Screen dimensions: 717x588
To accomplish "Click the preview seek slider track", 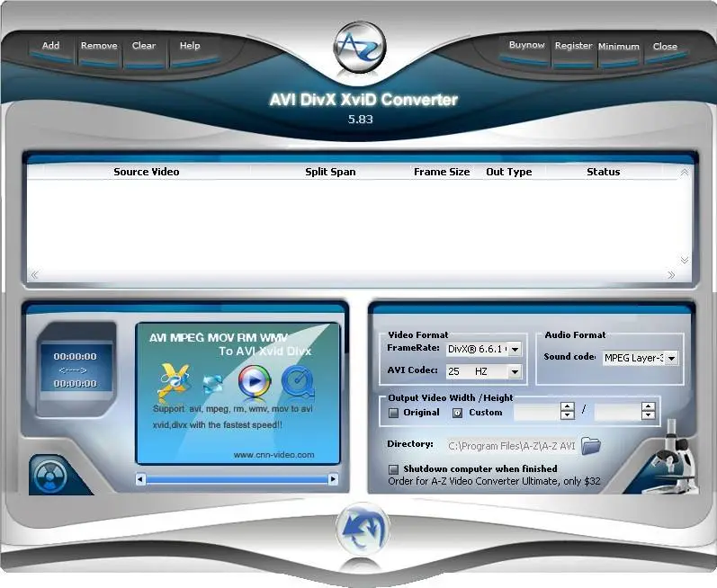I will (237, 479).
